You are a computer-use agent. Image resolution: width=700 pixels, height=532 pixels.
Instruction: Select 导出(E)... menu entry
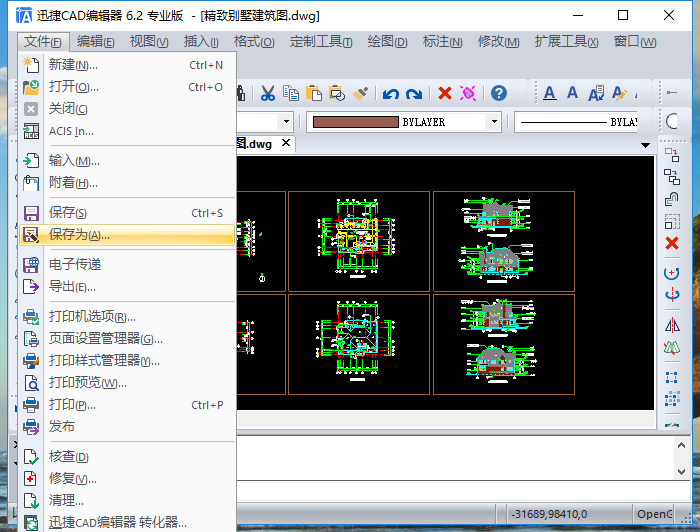pos(127,287)
